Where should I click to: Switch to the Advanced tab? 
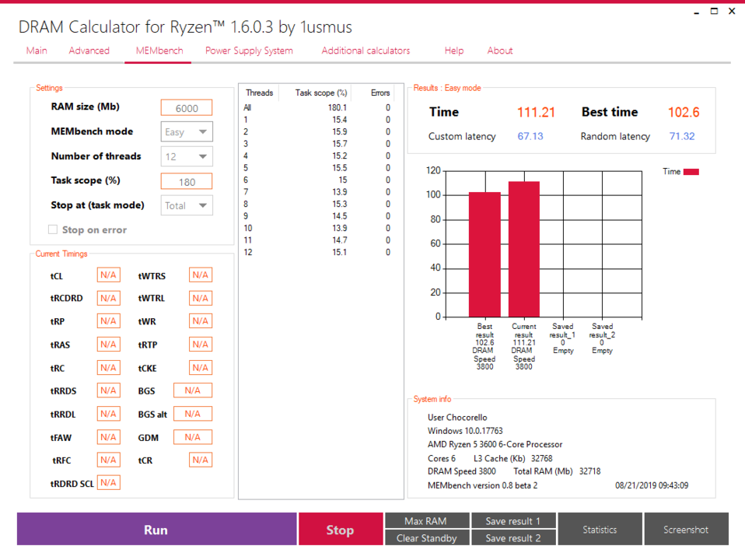point(89,51)
